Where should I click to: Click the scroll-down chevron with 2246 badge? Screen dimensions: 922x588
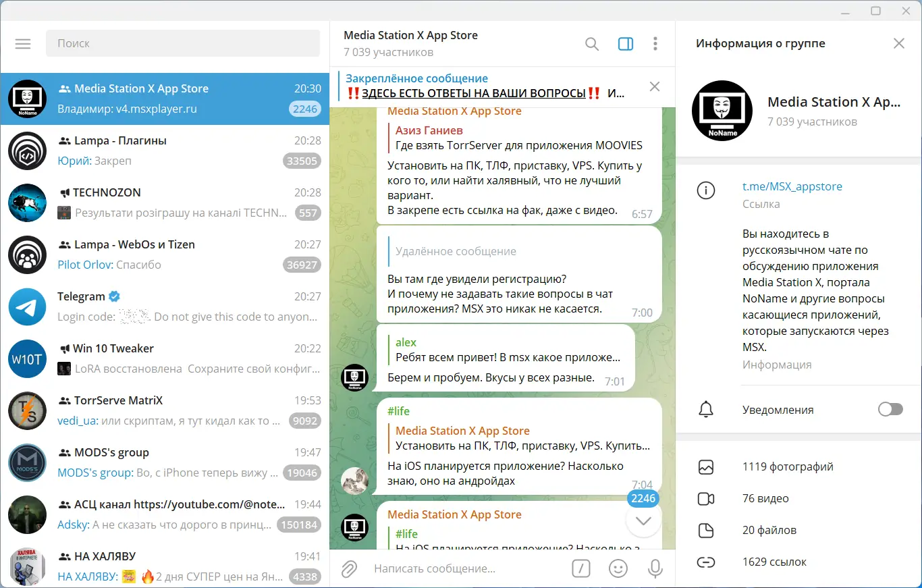[x=643, y=520]
